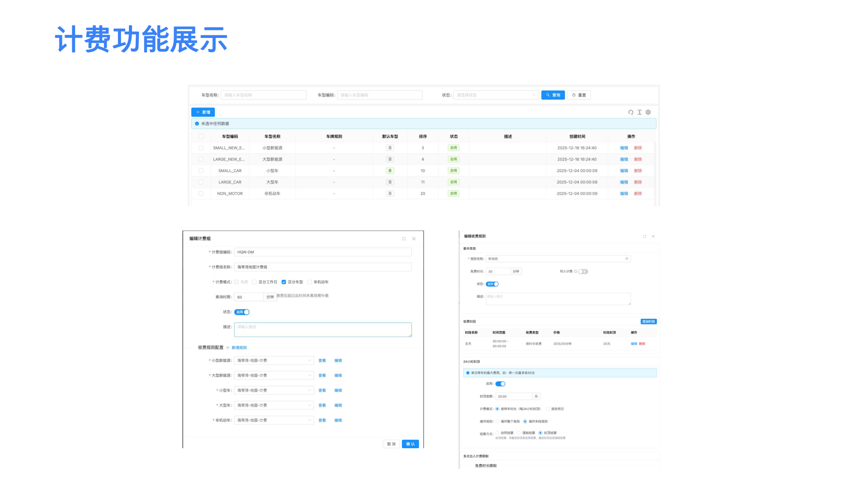Click the 免费时长 field showing 30
Screen dimensions: 868x488
498,272
